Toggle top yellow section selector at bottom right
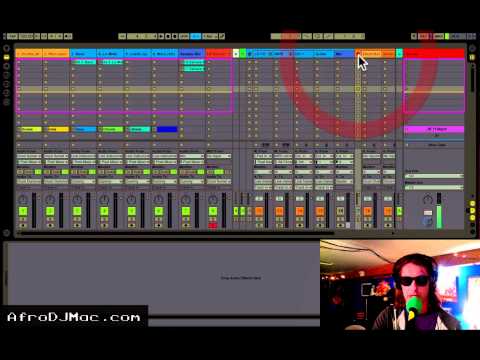Viewport: 480px width, 360px height. pyautogui.click(x=472, y=204)
